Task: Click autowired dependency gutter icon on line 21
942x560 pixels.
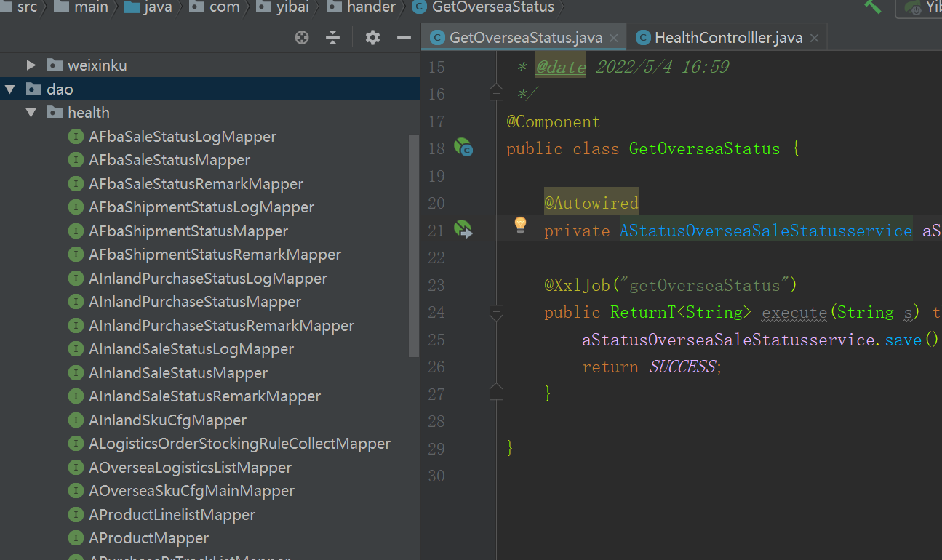Action: [x=463, y=230]
